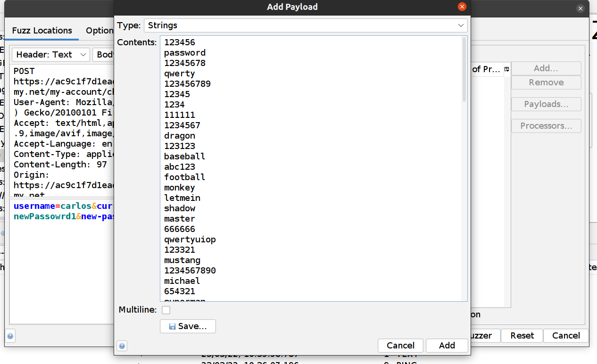Open Payloads... in the Fuzzer window

pyautogui.click(x=546, y=104)
